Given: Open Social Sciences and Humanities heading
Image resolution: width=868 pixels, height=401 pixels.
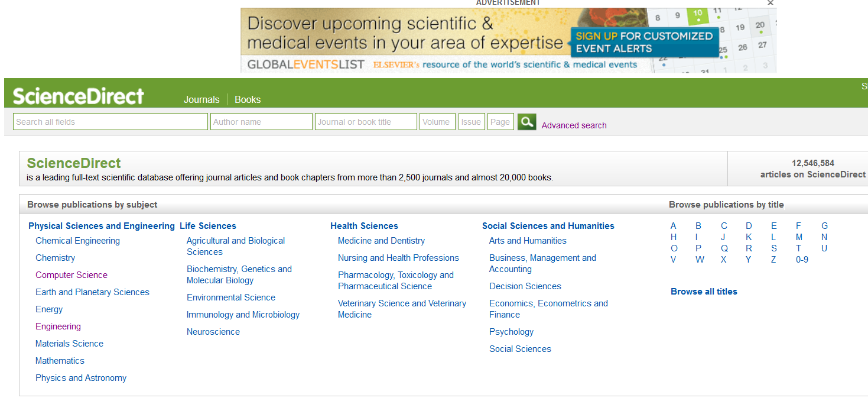Looking at the screenshot, I should pos(548,226).
